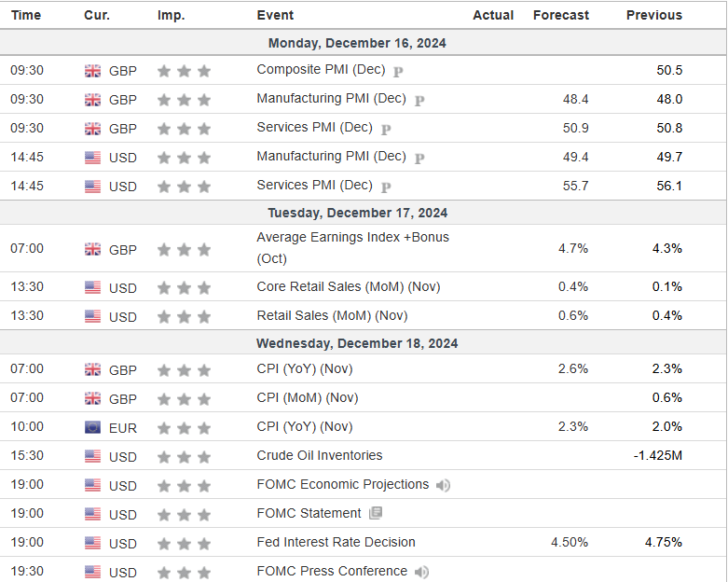Click the UK flag in the Composite PMI row
This screenshot has width=728, height=582.
[93, 71]
